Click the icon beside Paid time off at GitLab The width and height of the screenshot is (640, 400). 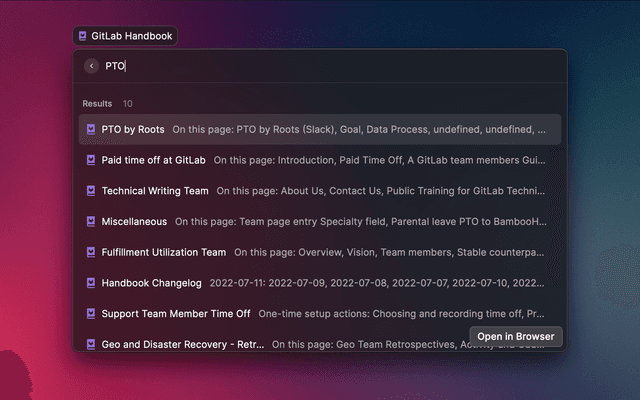[x=90, y=160]
